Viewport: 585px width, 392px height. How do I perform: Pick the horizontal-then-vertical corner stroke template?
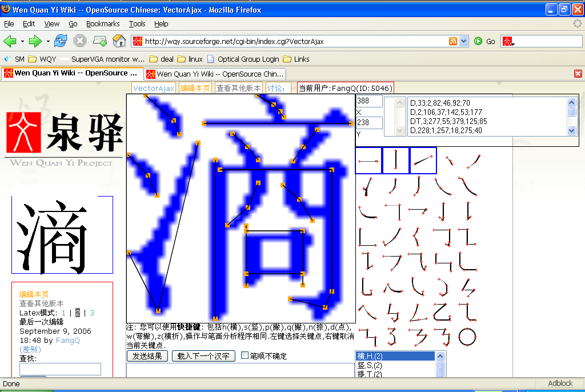tap(394, 211)
